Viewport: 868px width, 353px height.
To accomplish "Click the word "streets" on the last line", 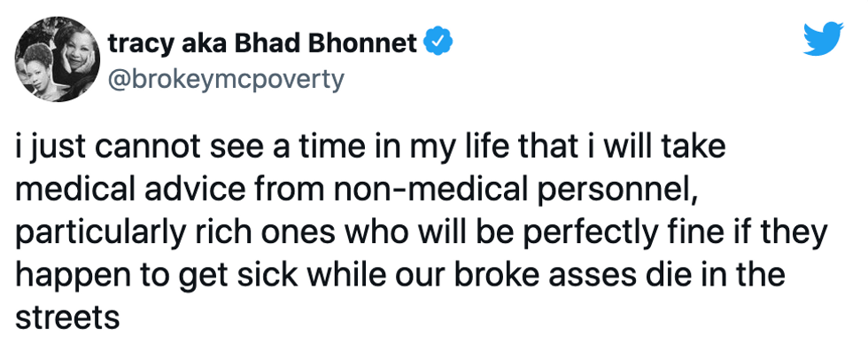I will pos(67,318).
